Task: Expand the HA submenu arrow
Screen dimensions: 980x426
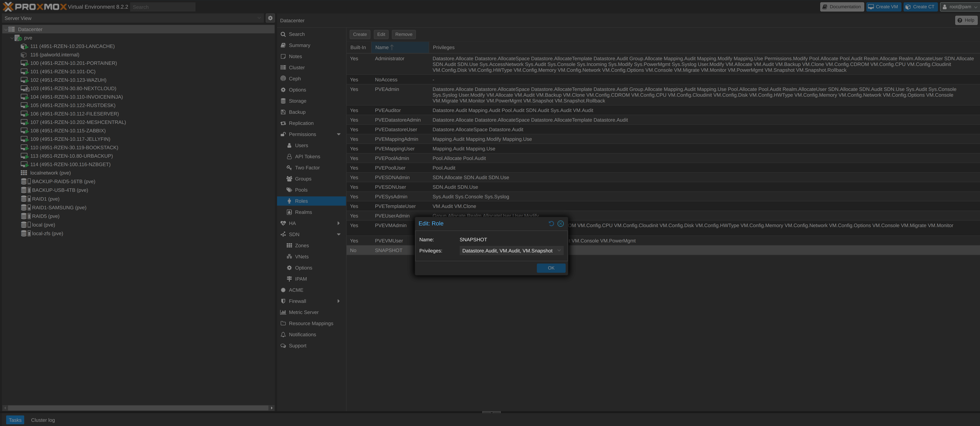Action: click(x=338, y=223)
